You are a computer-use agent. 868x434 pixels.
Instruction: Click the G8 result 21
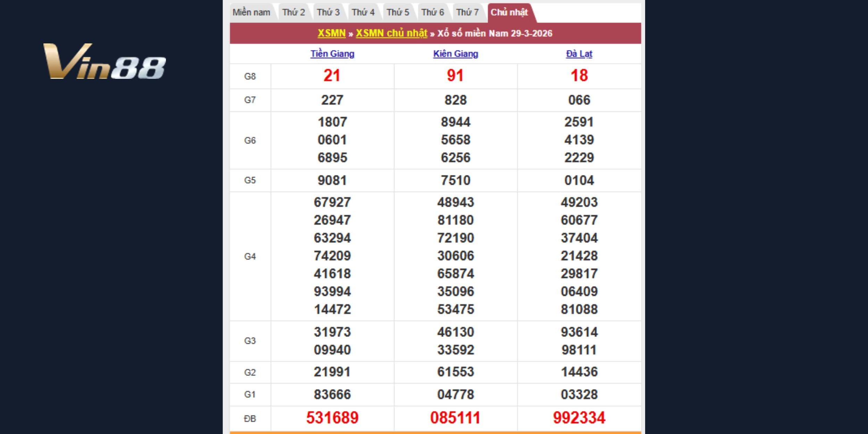coord(332,76)
